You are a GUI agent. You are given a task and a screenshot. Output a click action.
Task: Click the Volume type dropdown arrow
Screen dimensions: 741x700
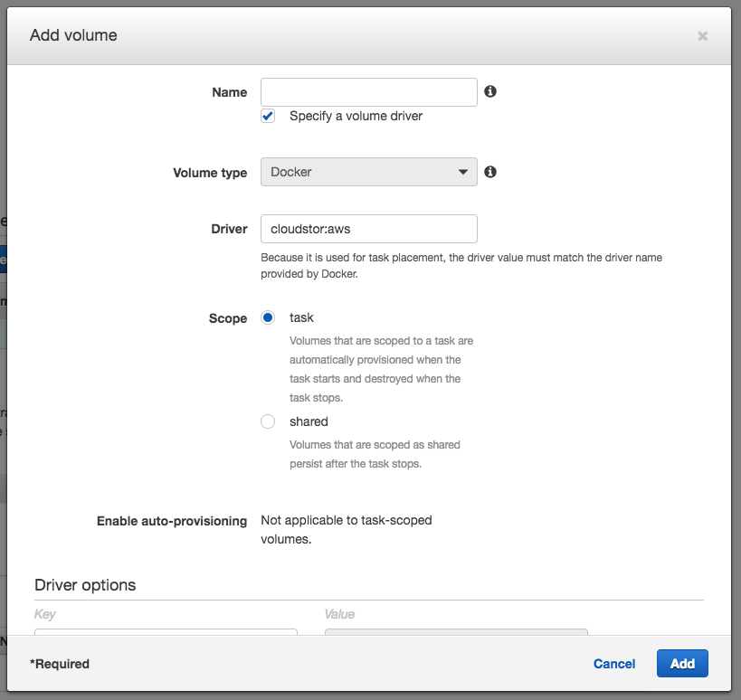pyautogui.click(x=462, y=172)
